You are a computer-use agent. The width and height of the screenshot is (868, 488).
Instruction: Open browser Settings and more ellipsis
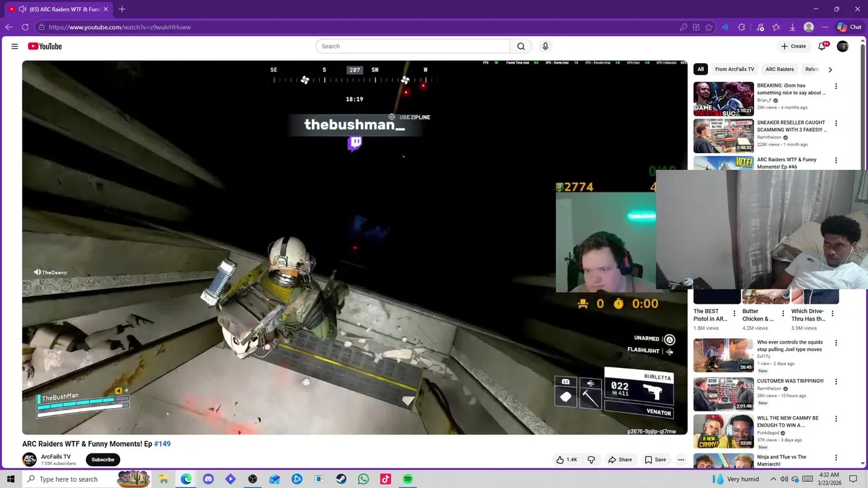coord(825,27)
